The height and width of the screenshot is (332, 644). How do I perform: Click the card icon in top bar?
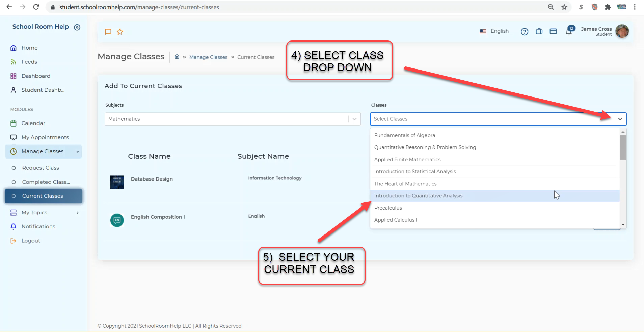pyautogui.click(x=553, y=31)
